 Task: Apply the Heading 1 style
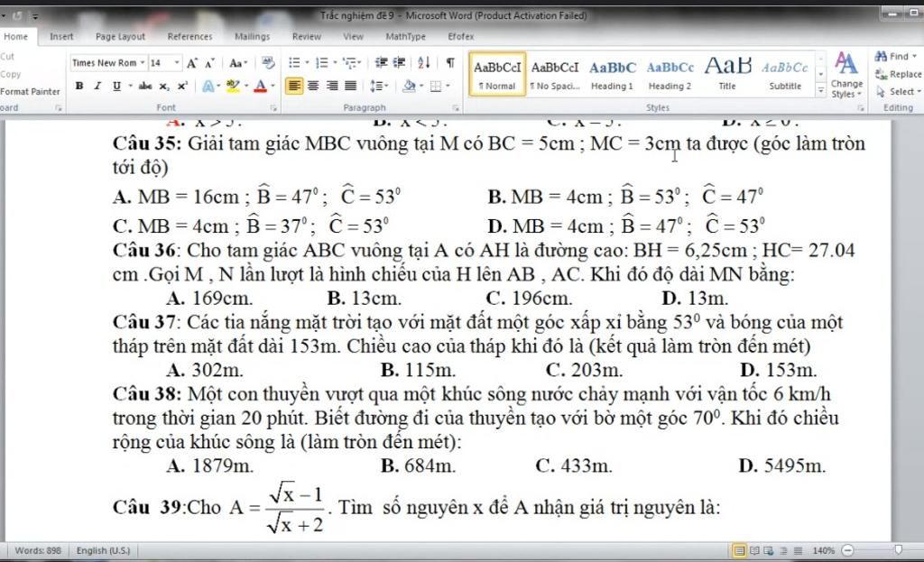pyautogui.click(x=613, y=75)
